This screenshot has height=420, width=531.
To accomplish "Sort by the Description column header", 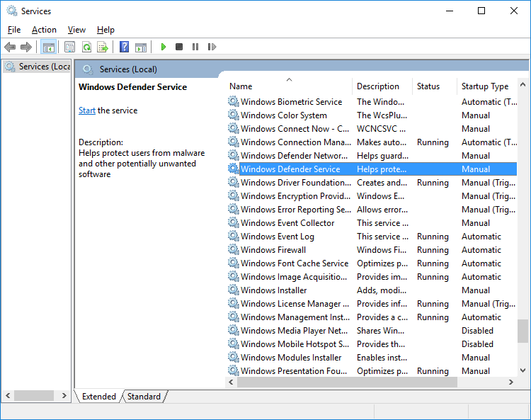I will click(382, 86).
